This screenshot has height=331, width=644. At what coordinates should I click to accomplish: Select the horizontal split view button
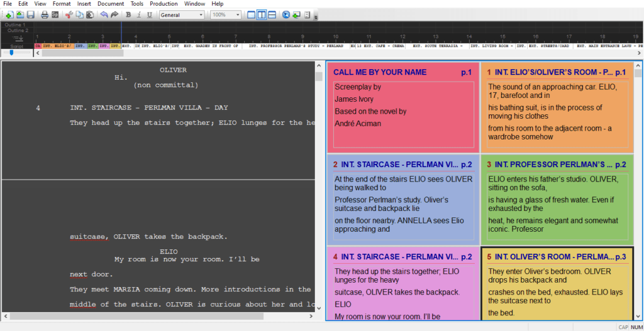coord(272,14)
